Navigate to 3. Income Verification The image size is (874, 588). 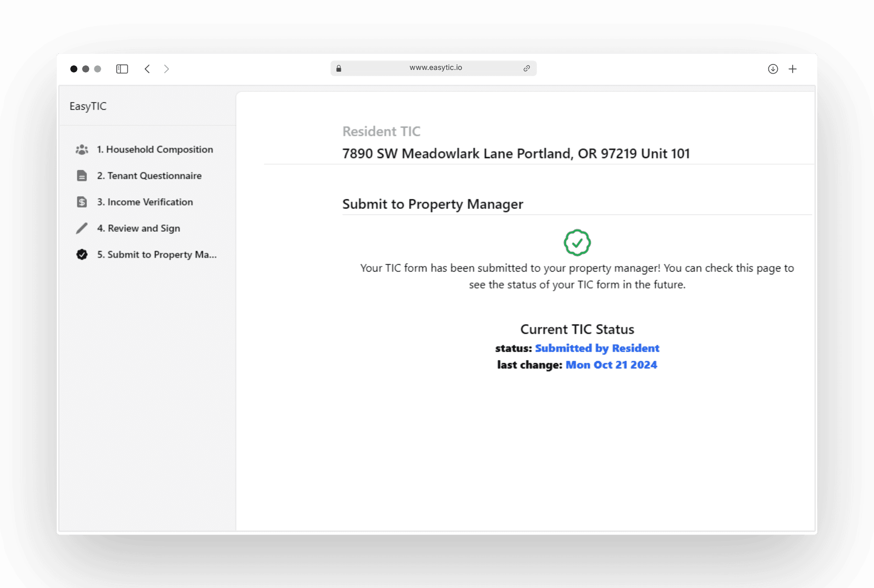tap(145, 202)
